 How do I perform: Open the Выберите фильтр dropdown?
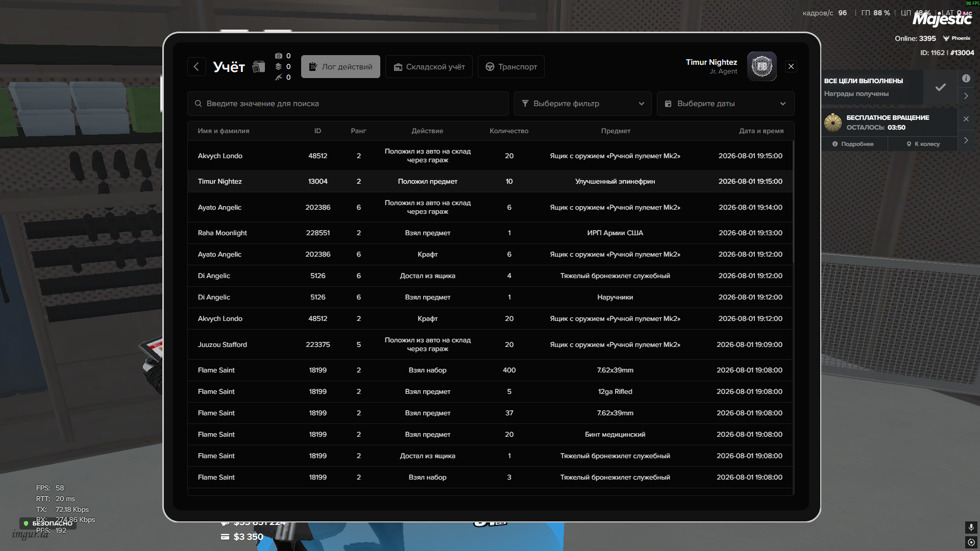[x=582, y=104]
